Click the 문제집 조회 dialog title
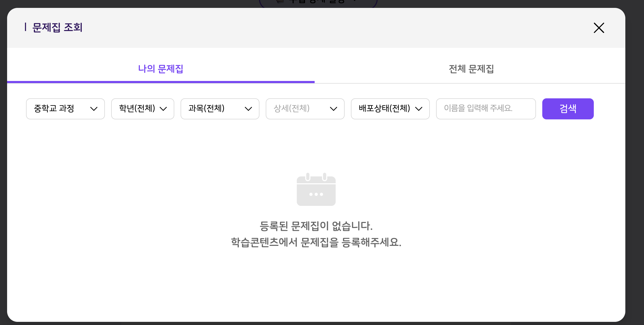Screen dimensions: 644x325 [x=57, y=27]
